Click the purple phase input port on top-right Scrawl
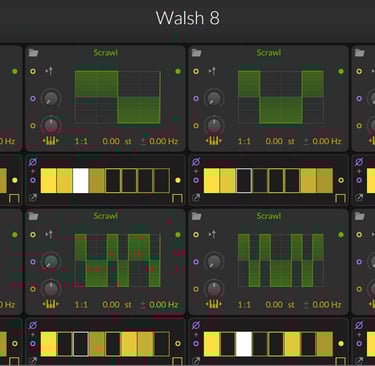The width and height of the screenshot is (375, 366). [196, 98]
